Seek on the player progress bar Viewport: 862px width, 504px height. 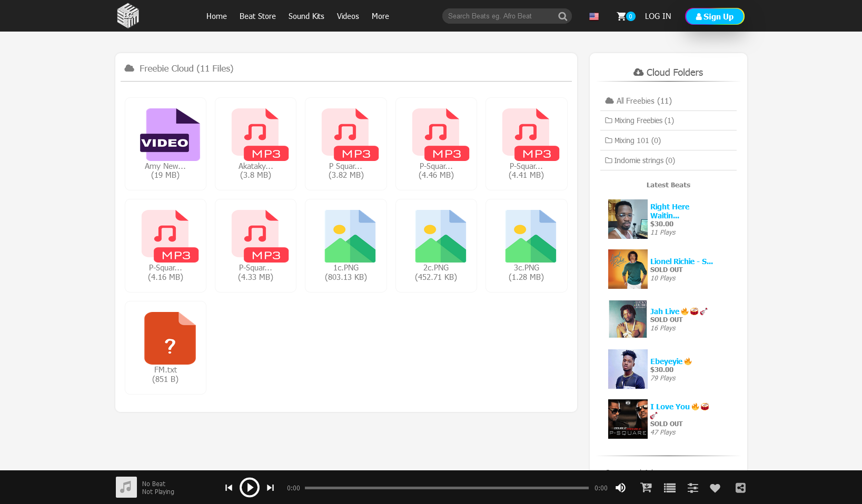click(447, 488)
